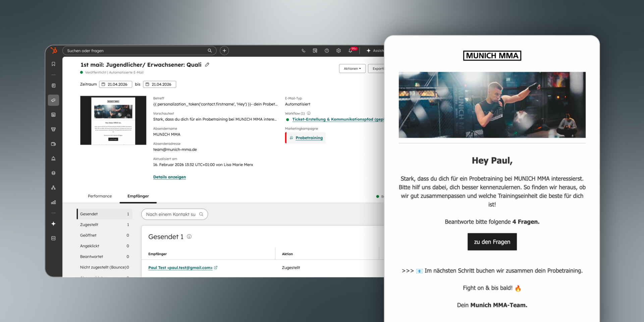Open the Marketing megaphone sidebar icon
644x322 pixels.
53,100
